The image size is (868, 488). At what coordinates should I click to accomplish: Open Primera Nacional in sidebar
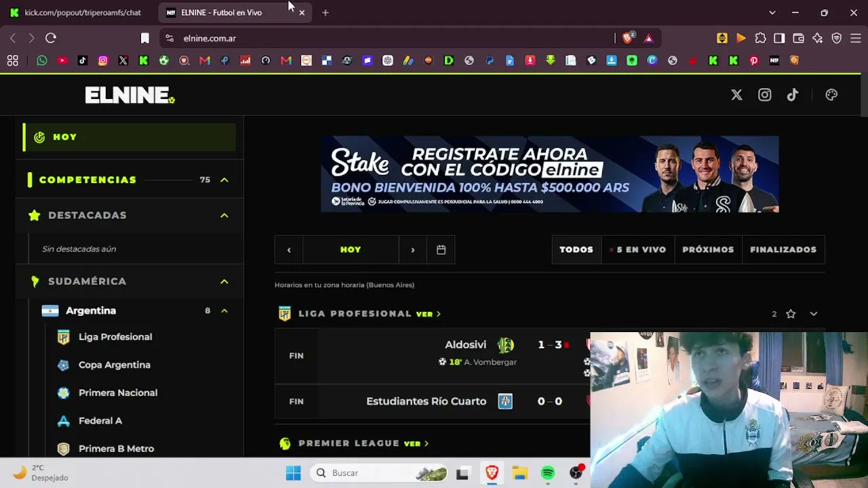[118, 392]
